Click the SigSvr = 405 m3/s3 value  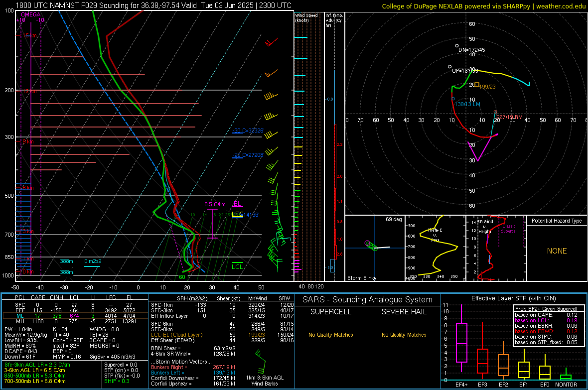point(112,357)
